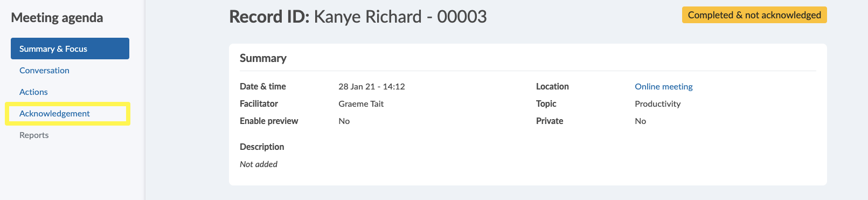868x200 pixels.
Task: Open the Summary & Focus section
Action: point(70,49)
